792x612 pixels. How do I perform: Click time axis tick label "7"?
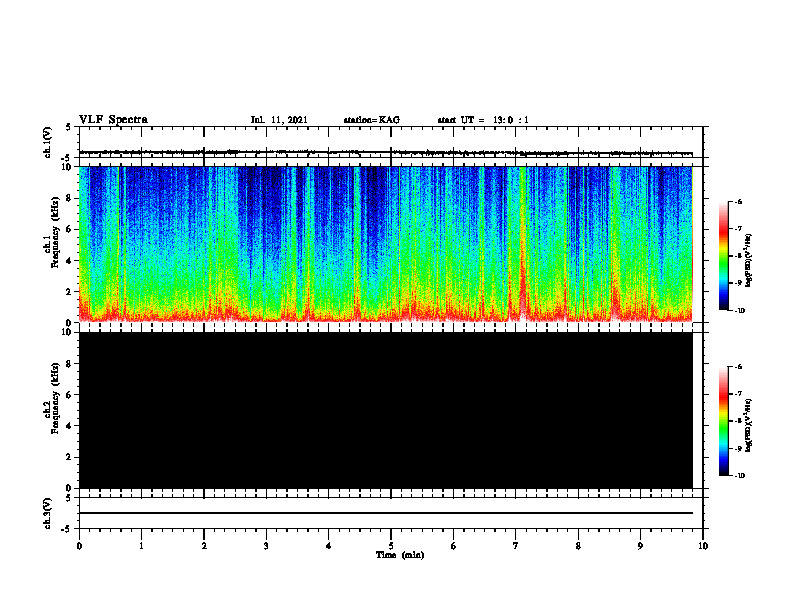[x=516, y=546]
